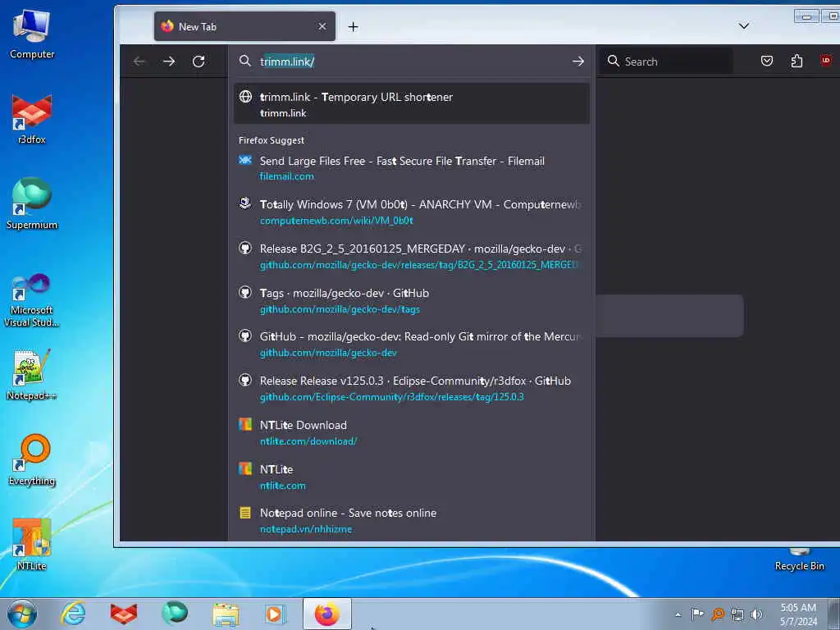Screen dimensions: 840x630
Task: Launch Supermium from the taskbar
Action: point(175,614)
